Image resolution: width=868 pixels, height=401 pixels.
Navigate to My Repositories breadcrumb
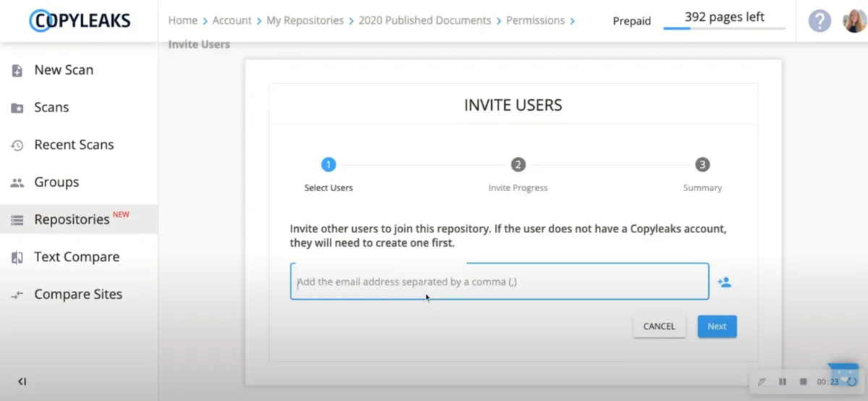click(305, 20)
